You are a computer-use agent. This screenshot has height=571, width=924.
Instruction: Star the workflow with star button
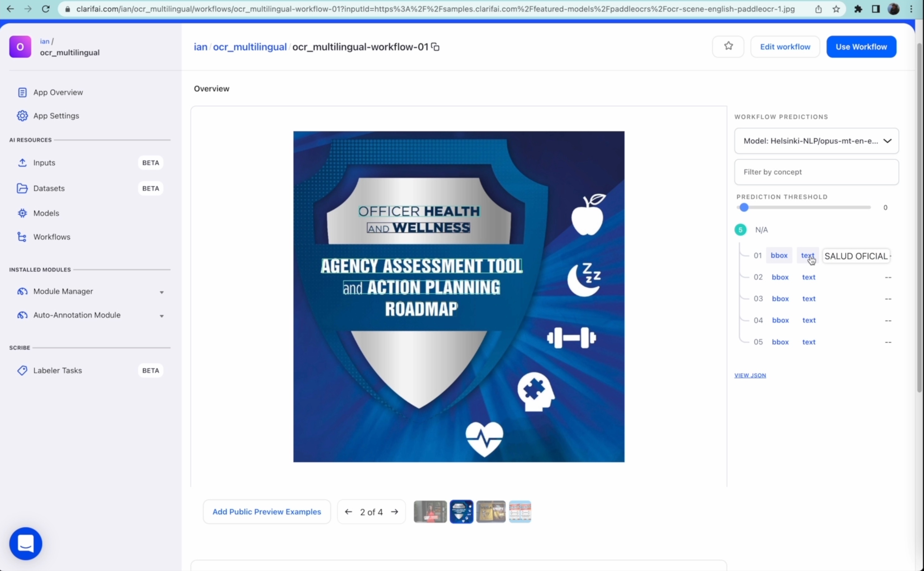[x=728, y=46]
